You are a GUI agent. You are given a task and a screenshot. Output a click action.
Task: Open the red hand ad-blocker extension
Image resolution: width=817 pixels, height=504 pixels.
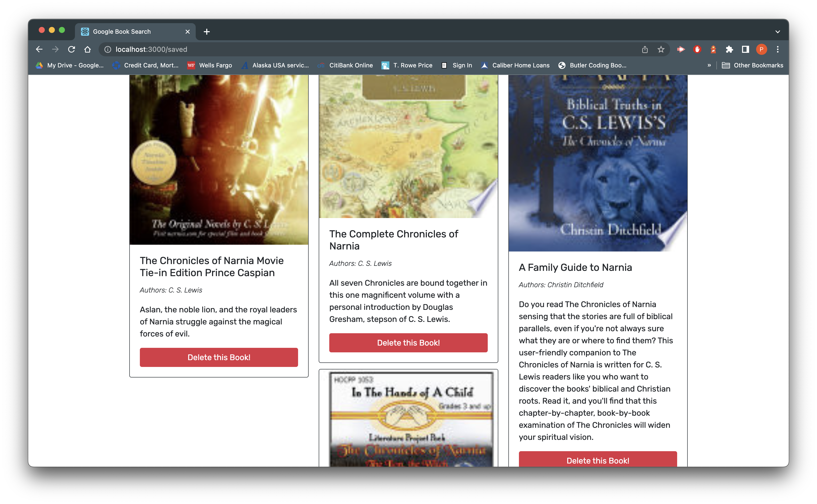(x=697, y=49)
